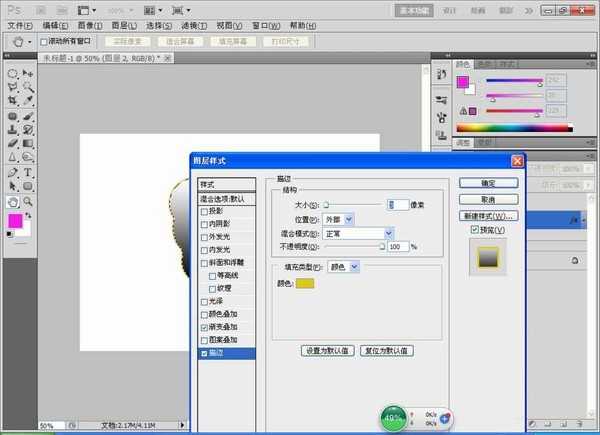The height and width of the screenshot is (435, 600).
Task: Click the magenta foreground color swatch in toolbox
Action: click(15, 220)
